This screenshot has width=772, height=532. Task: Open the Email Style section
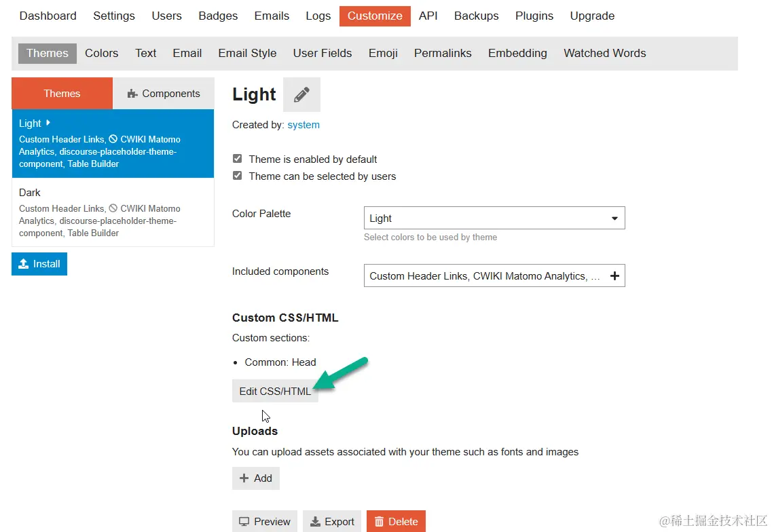tap(247, 53)
